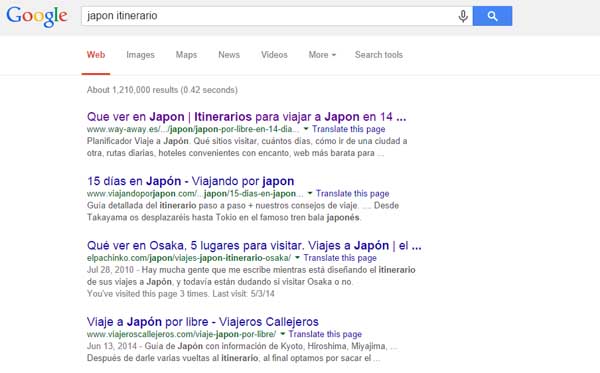Click the About 1,210,000 results text

tap(162, 90)
